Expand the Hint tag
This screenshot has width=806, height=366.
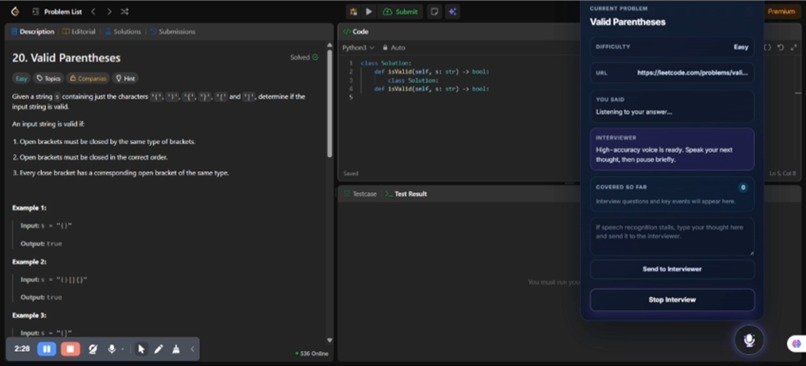point(125,79)
